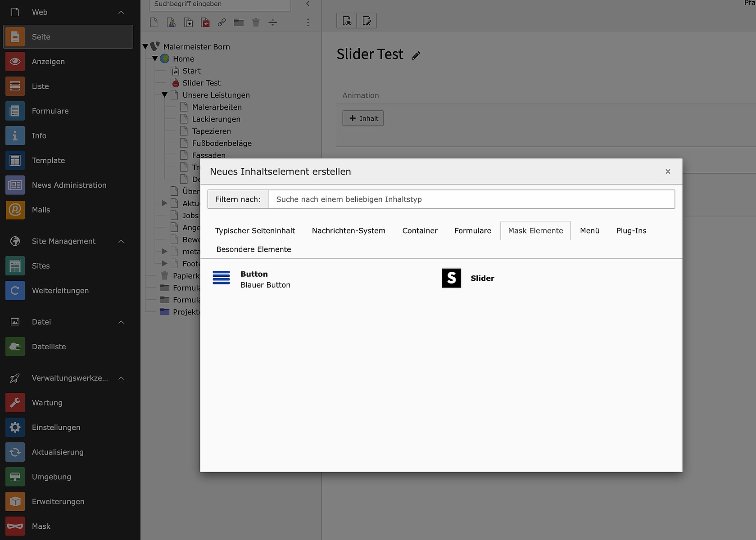Collapse the Datei module group
The width and height of the screenshot is (756, 540).
coord(121,322)
